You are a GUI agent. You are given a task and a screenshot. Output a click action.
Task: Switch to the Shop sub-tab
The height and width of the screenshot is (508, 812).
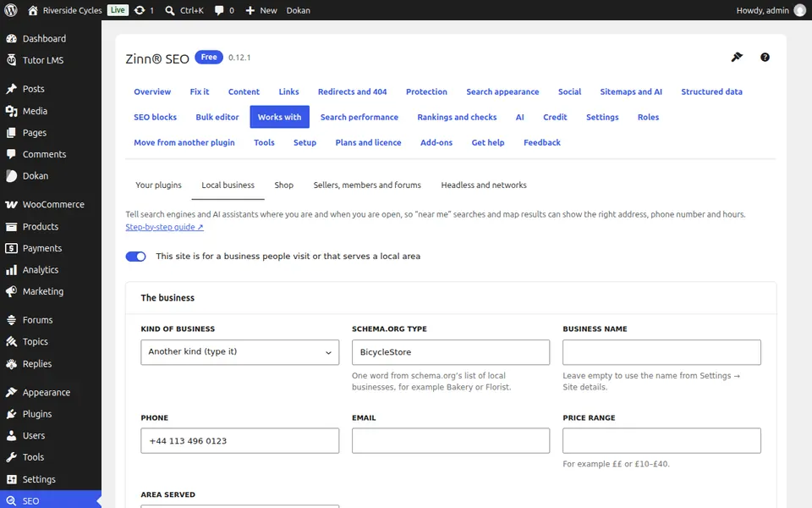pos(284,185)
